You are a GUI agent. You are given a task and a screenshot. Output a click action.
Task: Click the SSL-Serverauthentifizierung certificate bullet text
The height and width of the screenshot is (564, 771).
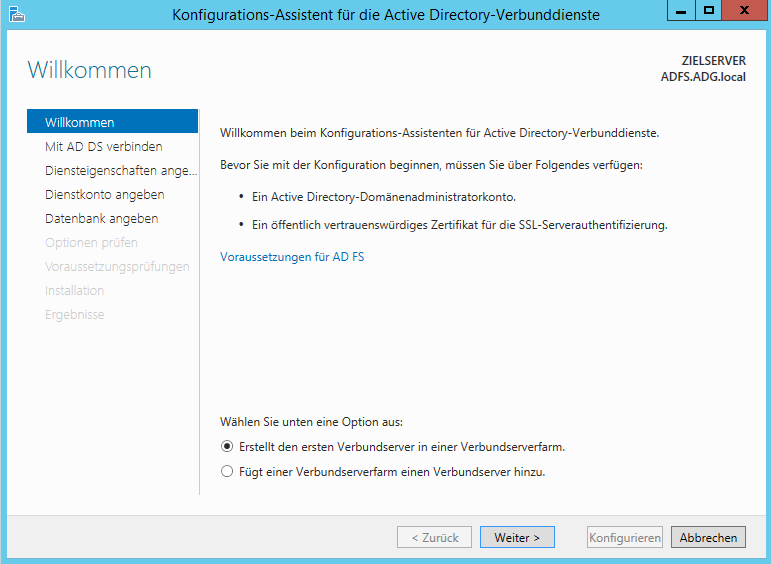(459, 225)
